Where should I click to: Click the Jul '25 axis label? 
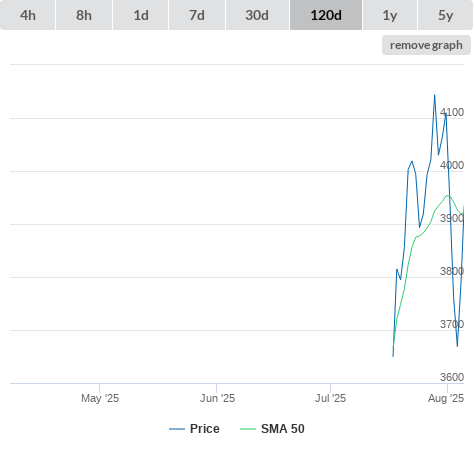point(330,398)
